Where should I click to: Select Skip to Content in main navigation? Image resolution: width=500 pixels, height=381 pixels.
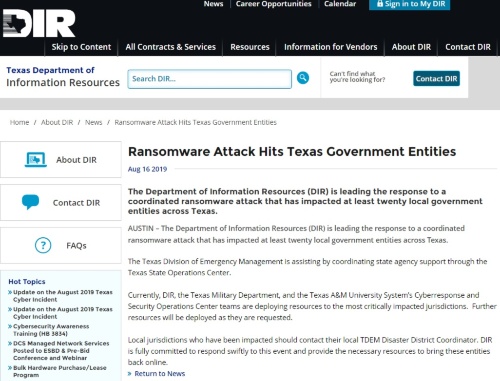click(x=81, y=47)
